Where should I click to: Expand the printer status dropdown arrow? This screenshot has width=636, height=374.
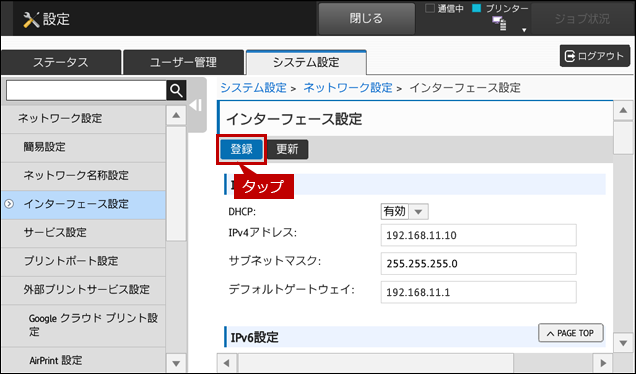click(x=524, y=30)
